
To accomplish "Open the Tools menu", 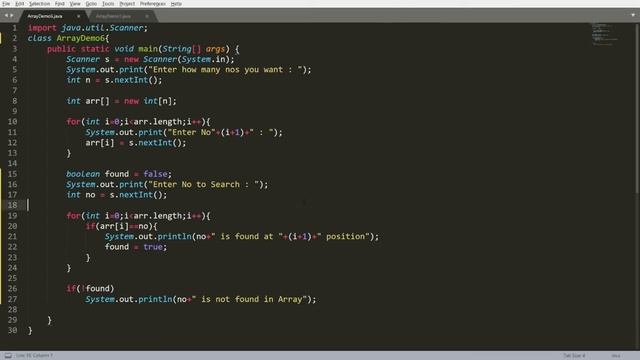I will (x=108, y=4).
